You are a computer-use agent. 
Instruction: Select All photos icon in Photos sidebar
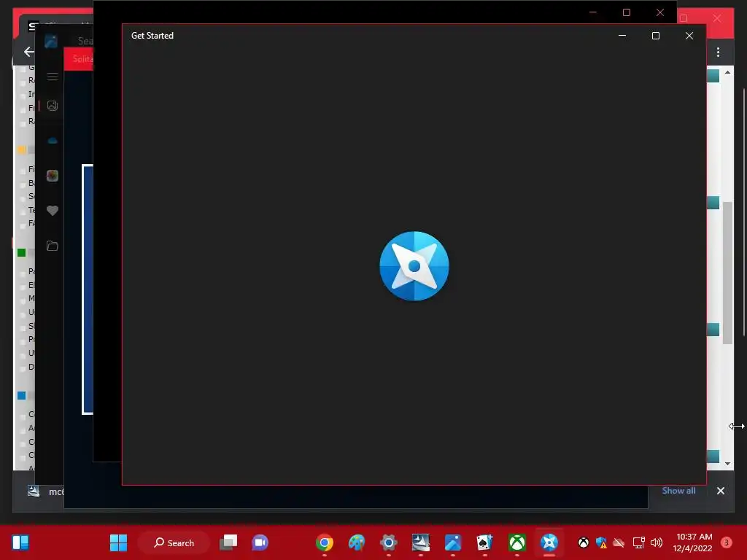(x=53, y=106)
